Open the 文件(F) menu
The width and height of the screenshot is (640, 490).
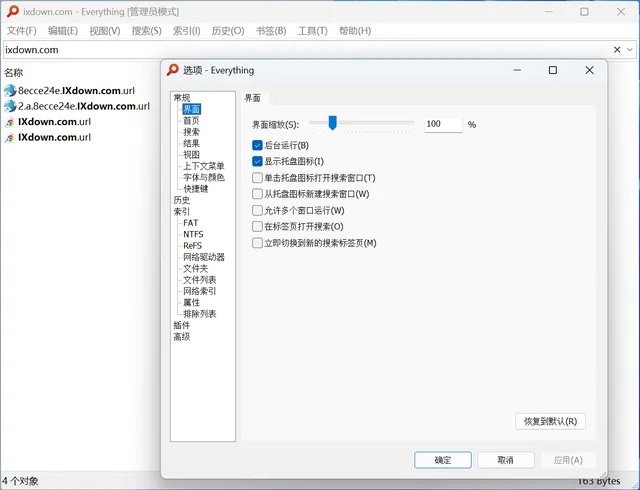[x=22, y=31]
